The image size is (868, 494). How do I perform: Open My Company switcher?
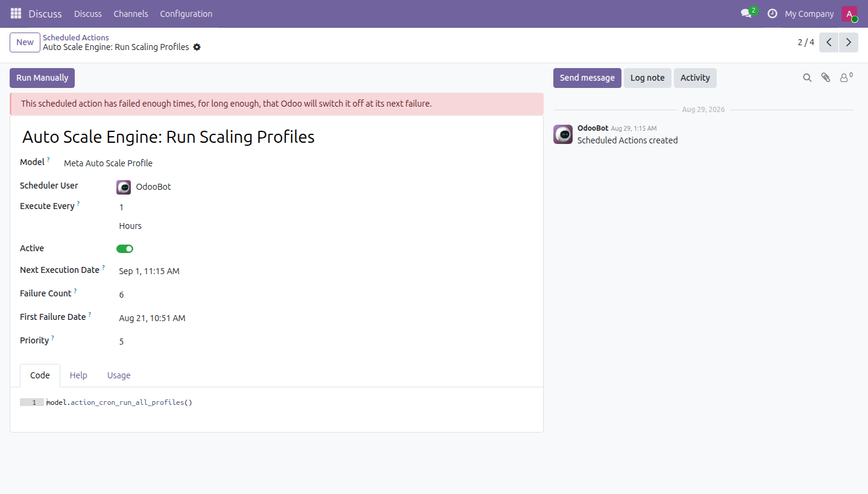click(x=809, y=14)
